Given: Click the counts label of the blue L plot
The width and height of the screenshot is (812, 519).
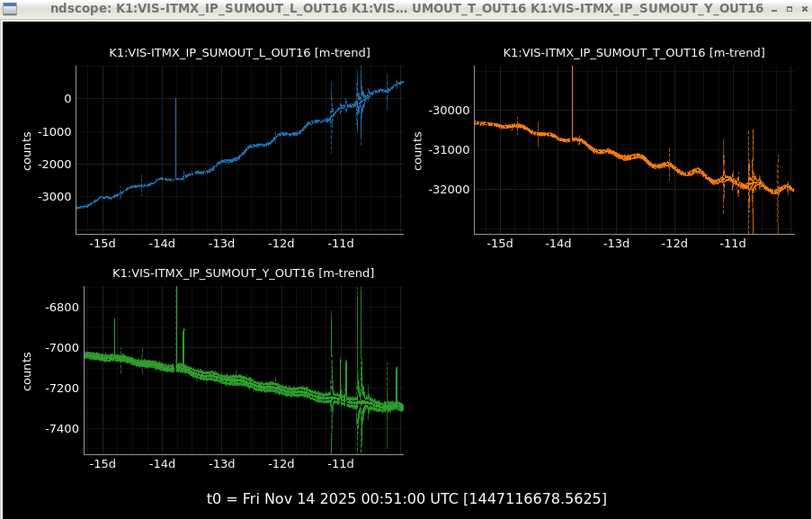Looking at the screenshot, I should (x=28, y=150).
